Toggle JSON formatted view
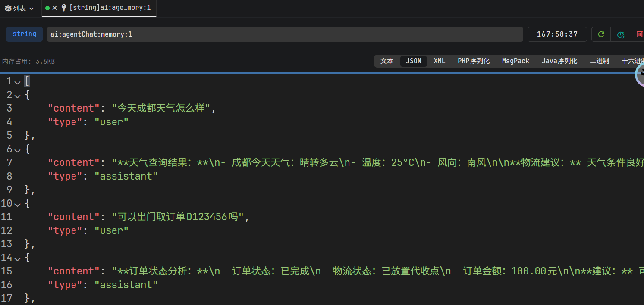Screen dimensions: 644x305 413,61
